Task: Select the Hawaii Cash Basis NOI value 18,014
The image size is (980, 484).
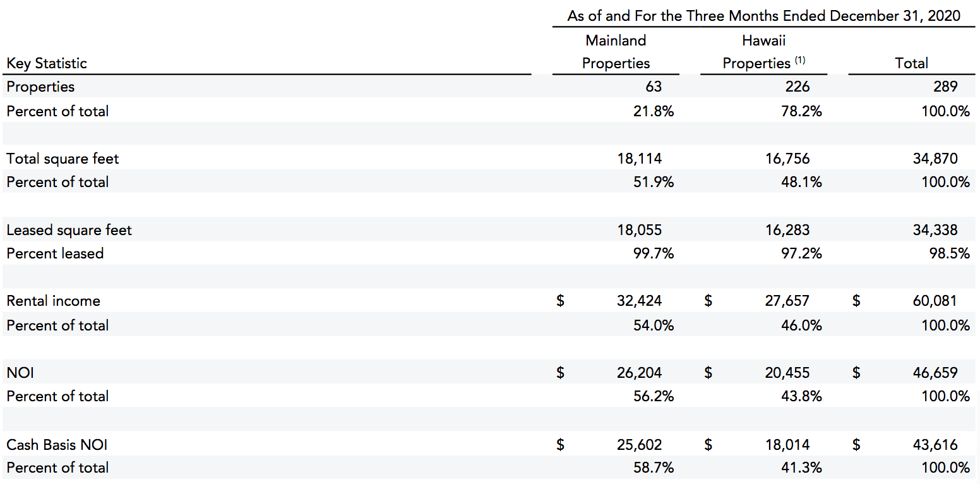Action: [x=787, y=445]
